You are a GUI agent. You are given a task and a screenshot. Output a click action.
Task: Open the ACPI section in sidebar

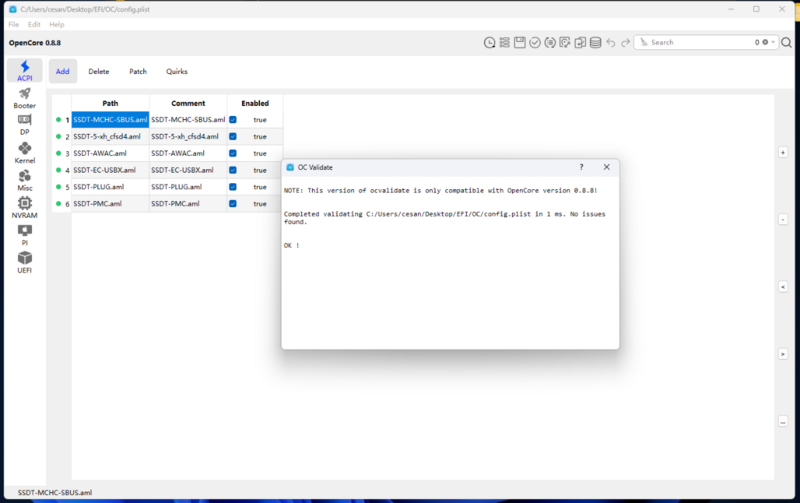(24, 70)
